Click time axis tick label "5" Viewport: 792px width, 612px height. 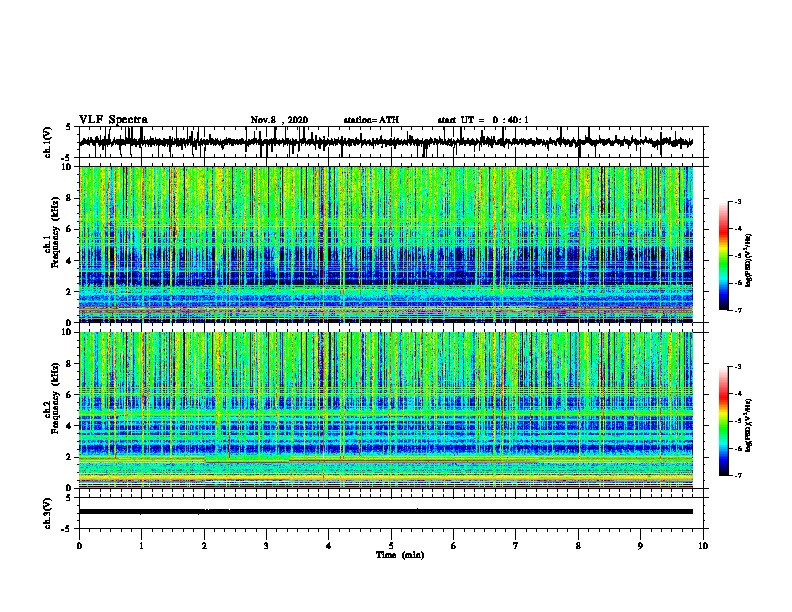391,545
